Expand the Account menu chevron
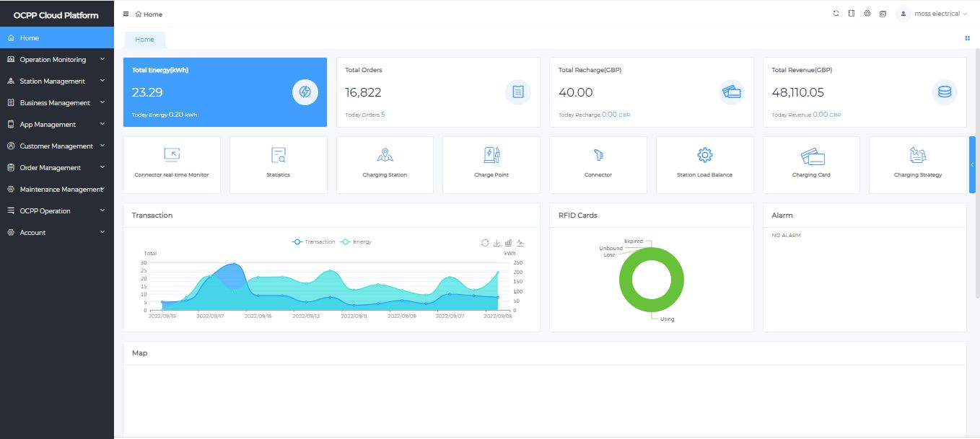 [102, 232]
